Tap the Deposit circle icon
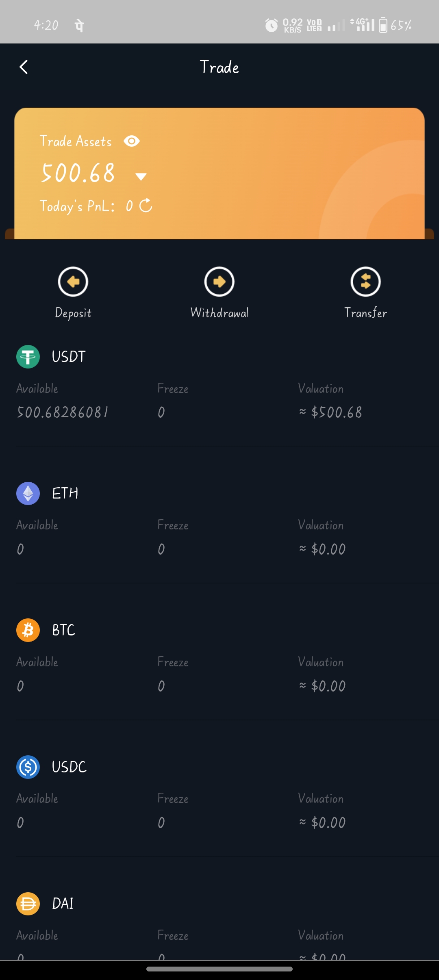The height and width of the screenshot is (980, 439). (73, 282)
